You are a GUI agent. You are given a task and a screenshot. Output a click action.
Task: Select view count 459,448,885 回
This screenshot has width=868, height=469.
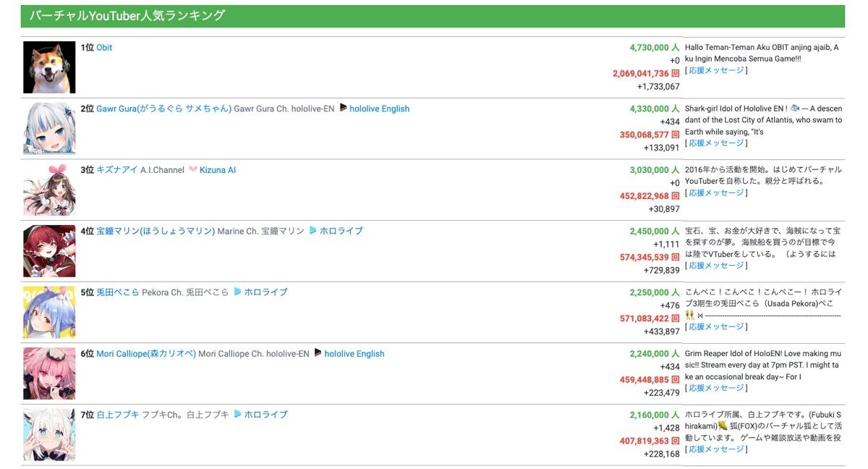click(x=650, y=380)
